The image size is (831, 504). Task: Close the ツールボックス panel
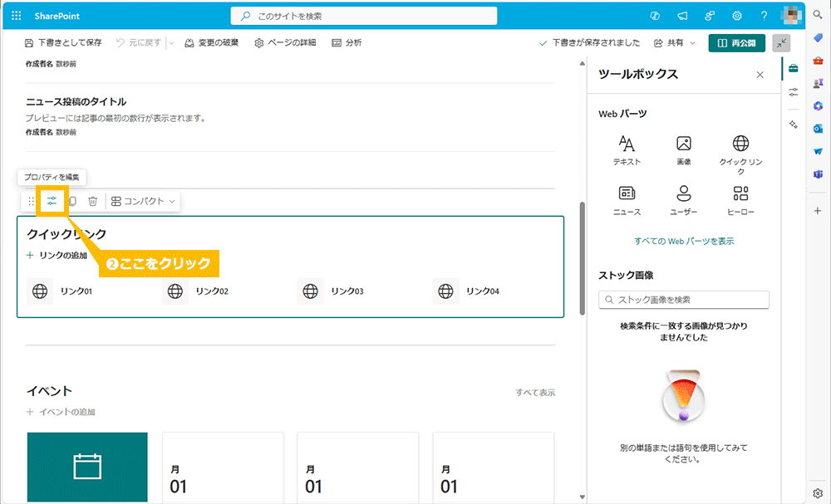(x=760, y=75)
